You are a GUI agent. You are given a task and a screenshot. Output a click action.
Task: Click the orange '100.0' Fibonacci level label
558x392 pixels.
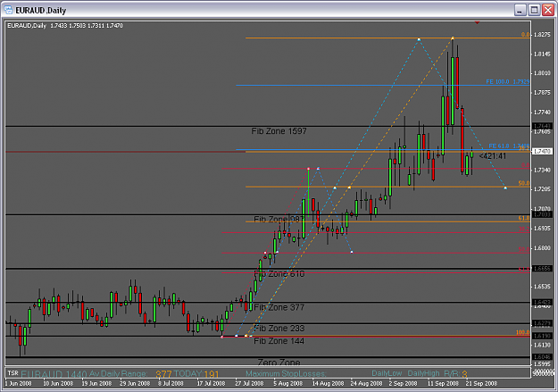(x=523, y=332)
